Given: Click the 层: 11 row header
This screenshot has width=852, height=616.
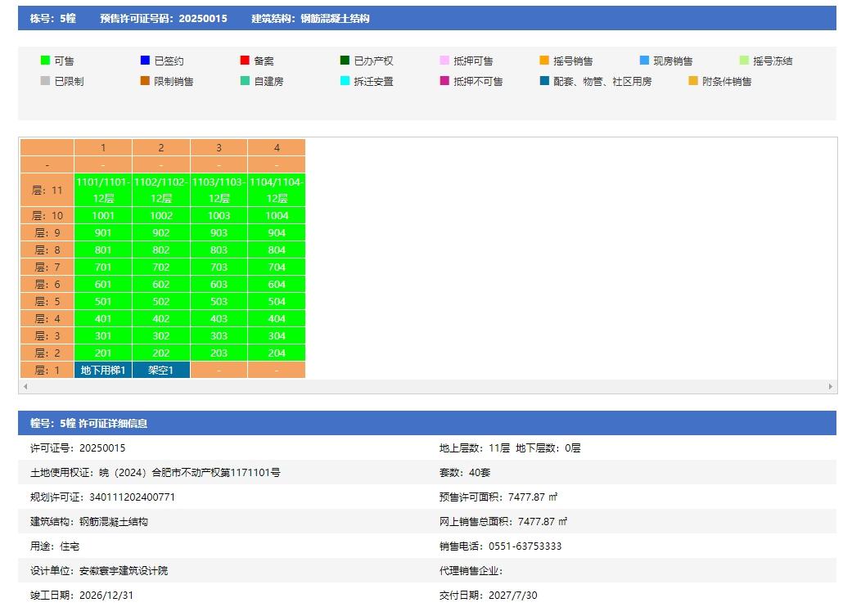Looking at the screenshot, I should tap(47, 190).
